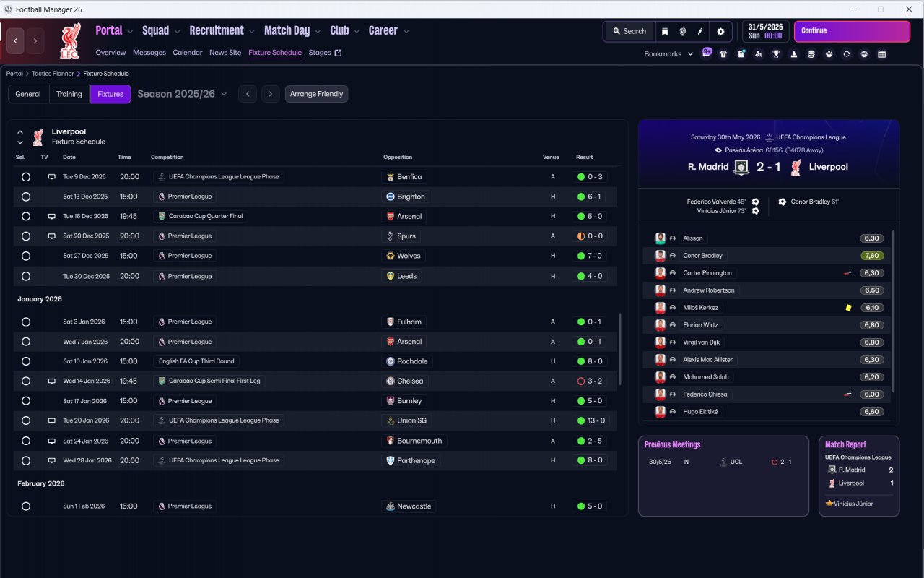The width and height of the screenshot is (924, 578).
Task: Switch to the Messages tab
Action: 149,53
